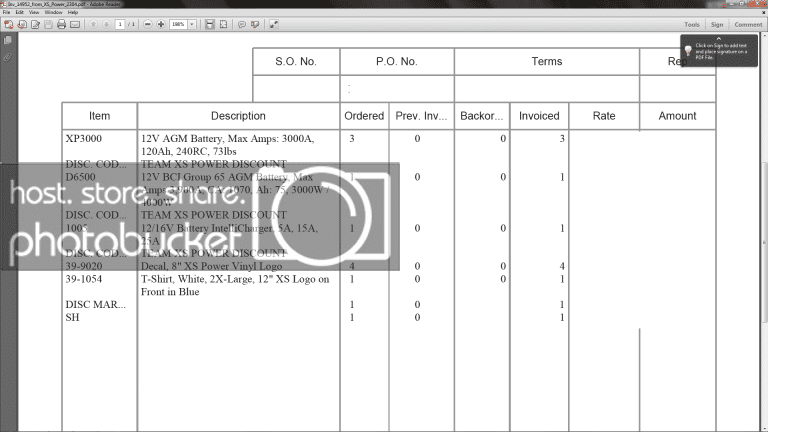Click the Create PDF online icon
This screenshot has height=432, width=800.
[9, 24]
